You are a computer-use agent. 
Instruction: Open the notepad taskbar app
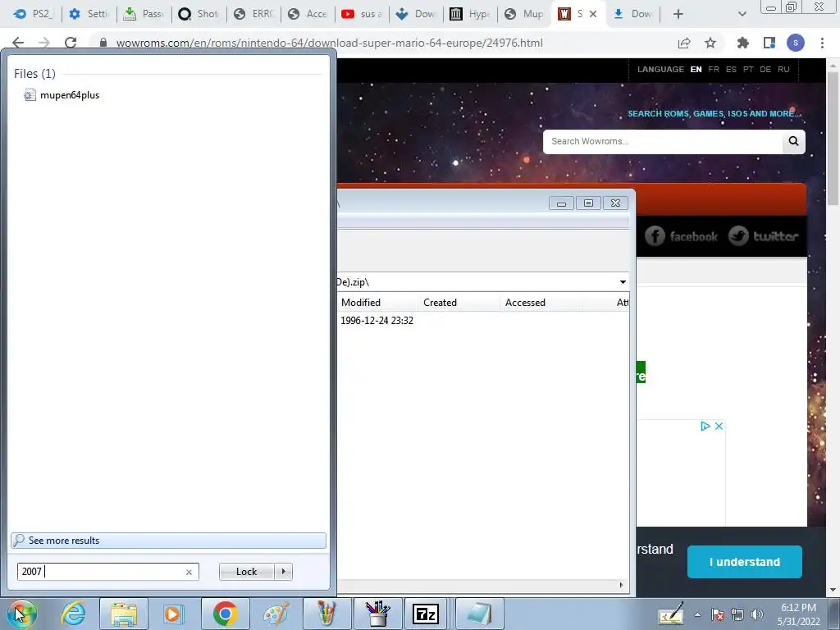click(x=479, y=614)
